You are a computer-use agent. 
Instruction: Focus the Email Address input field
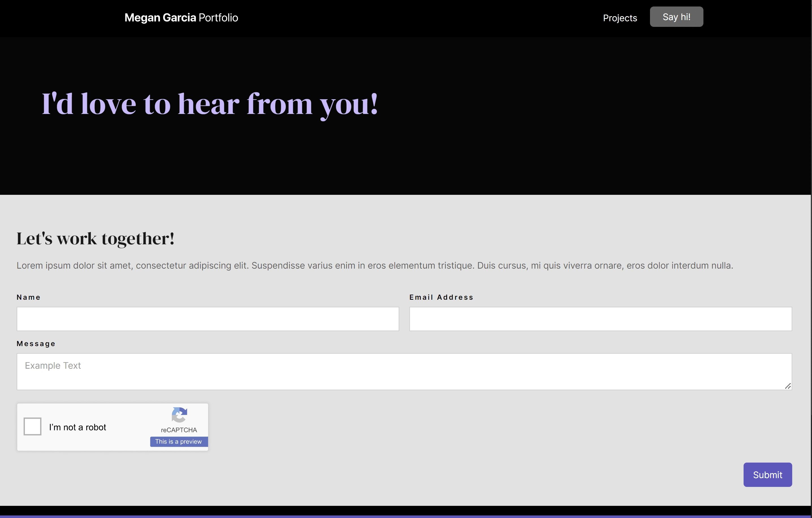pyautogui.click(x=601, y=319)
